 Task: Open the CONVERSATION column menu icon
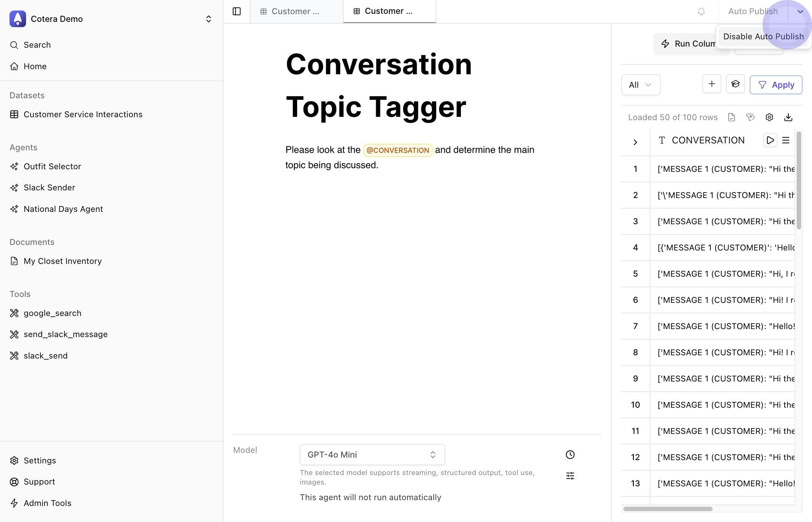786,140
